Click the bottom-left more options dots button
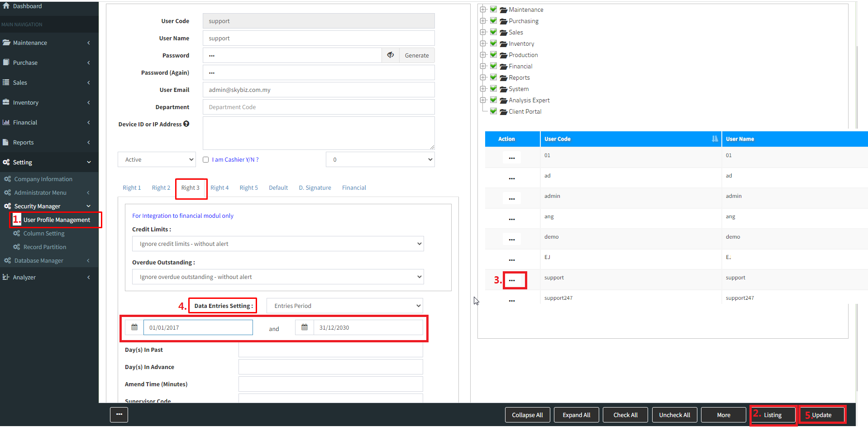 (119, 414)
